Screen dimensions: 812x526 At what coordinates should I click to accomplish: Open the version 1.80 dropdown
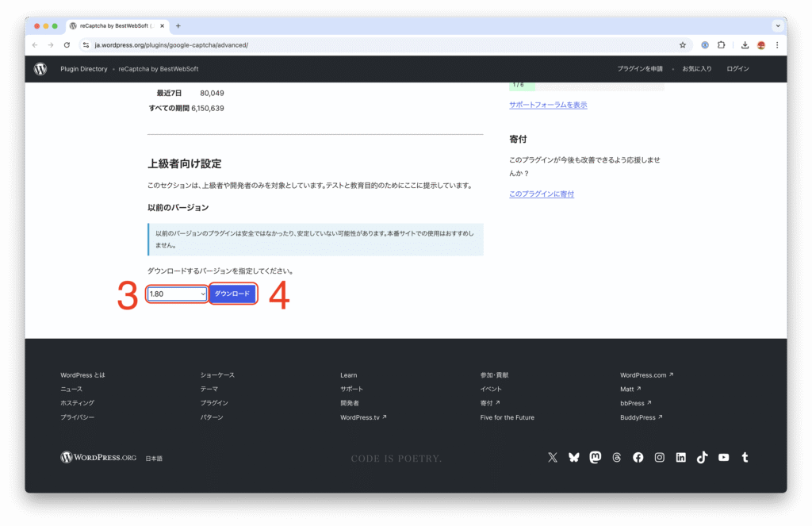177,294
